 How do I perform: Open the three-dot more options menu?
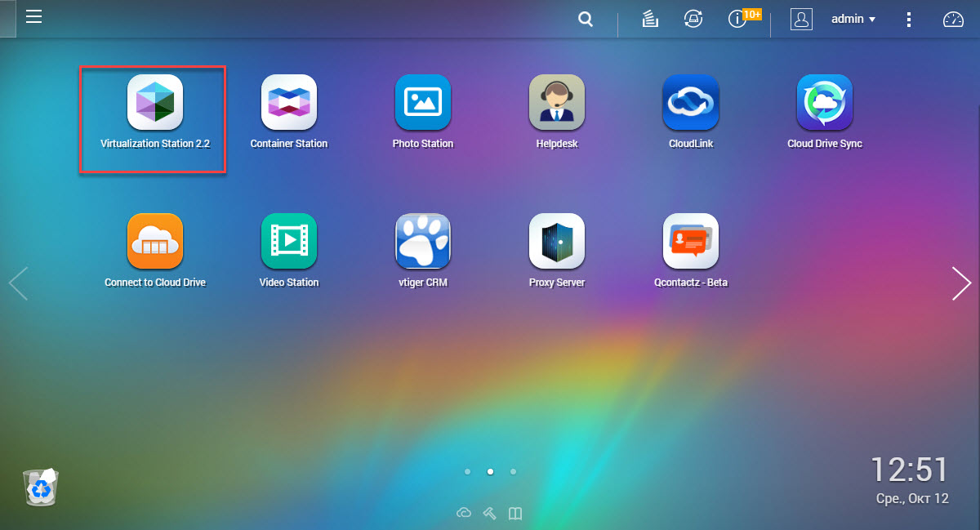909,20
